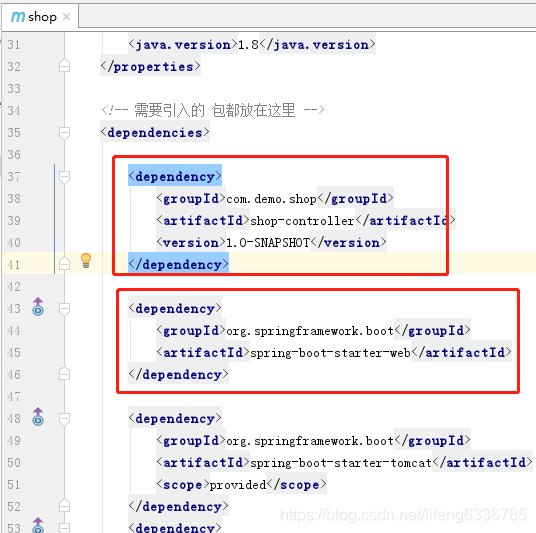This screenshot has width=536, height=533.
Task: Click the highlighted closing dependency tag on line 41
Action: tap(178, 265)
